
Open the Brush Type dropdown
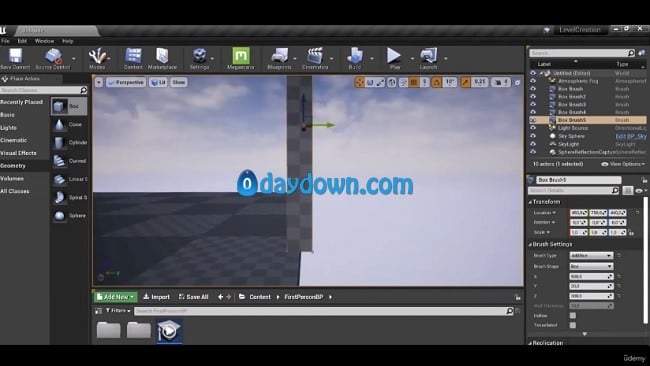coord(591,255)
